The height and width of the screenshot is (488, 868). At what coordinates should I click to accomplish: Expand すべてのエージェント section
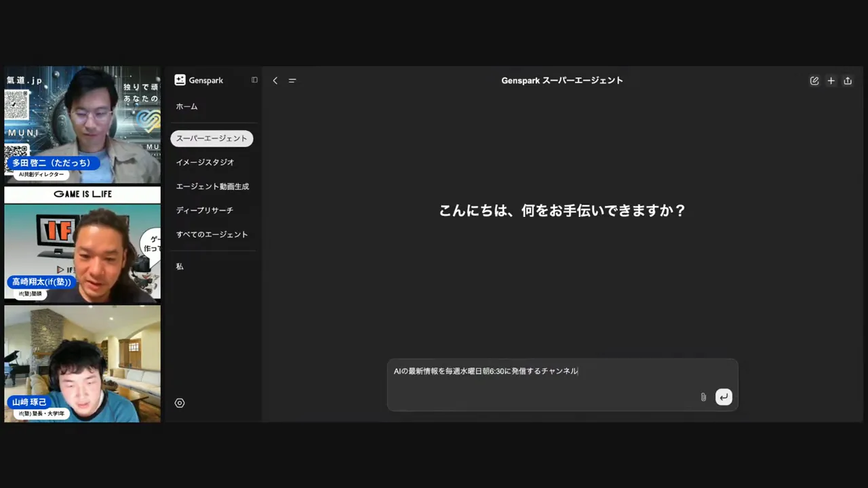pos(212,234)
